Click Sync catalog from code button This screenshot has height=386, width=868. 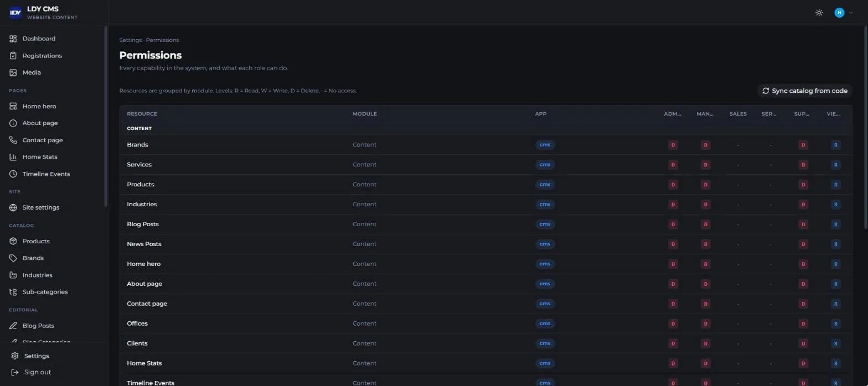pyautogui.click(x=805, y=91)
